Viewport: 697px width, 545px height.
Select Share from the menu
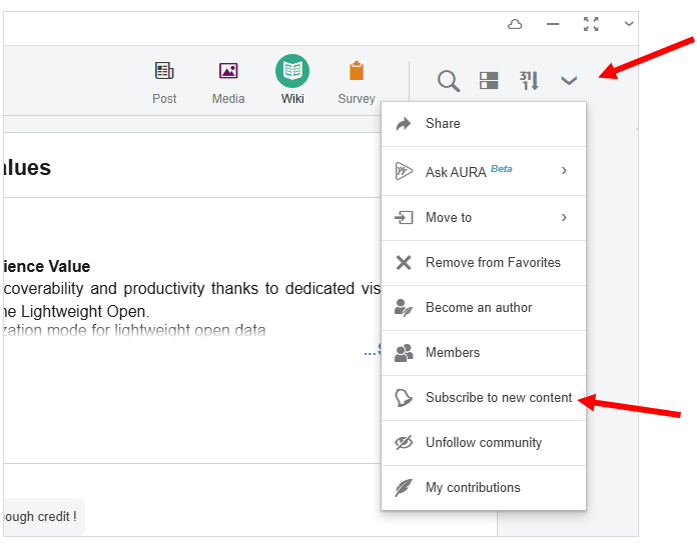(x=443, y=124)
